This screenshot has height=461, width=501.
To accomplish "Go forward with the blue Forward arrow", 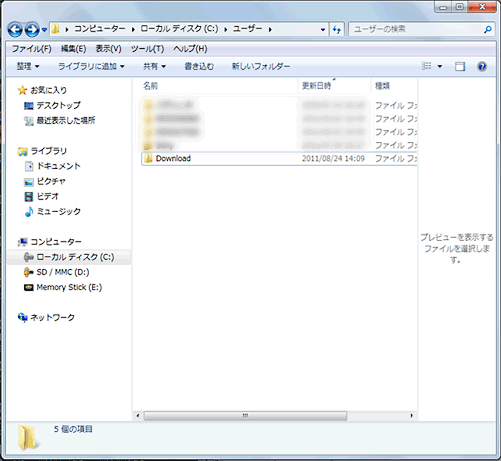I will click(32, 30).
